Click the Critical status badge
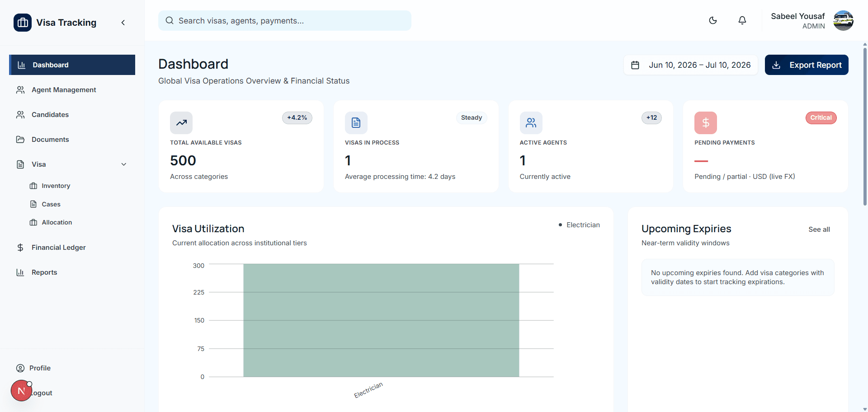Viewport: 868px width, 412px height. point(821,117)
